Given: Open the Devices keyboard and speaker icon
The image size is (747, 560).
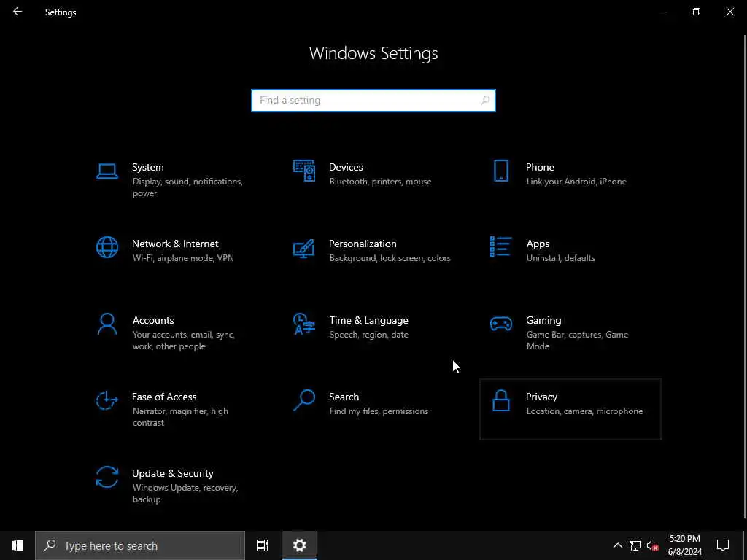Looking at the screenshot, I should (x=304, y=171).
